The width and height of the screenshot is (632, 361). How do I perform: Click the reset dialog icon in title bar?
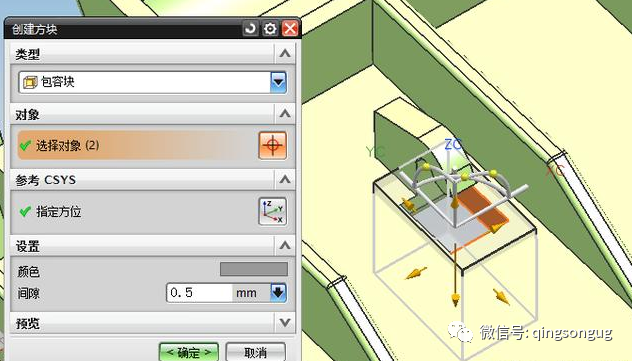(x=250, y=29)
